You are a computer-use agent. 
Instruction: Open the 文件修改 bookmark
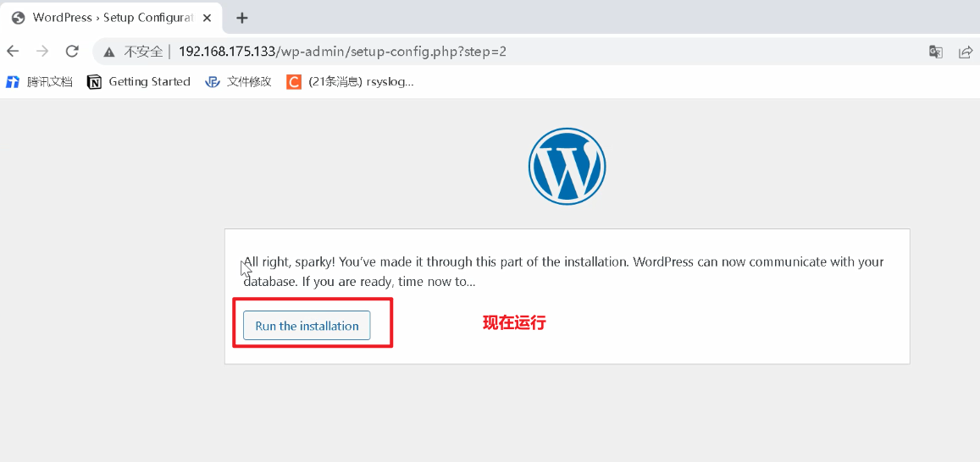(x=238, y=82)
